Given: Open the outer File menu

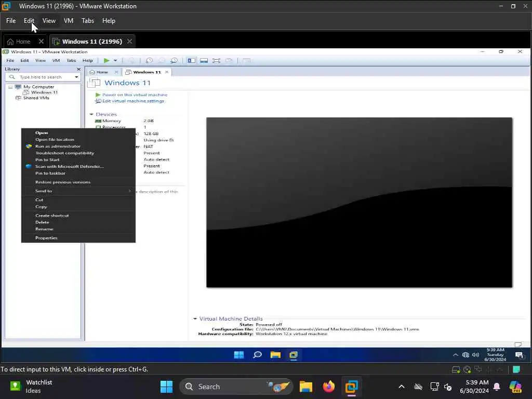Looking at the screenshot, I should click(x=11, y=21).
